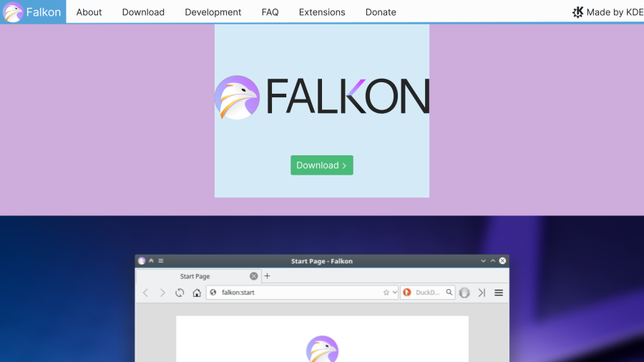The image size is (644, 362).
Task: Open the Donate link
Action: pos(381,12)
